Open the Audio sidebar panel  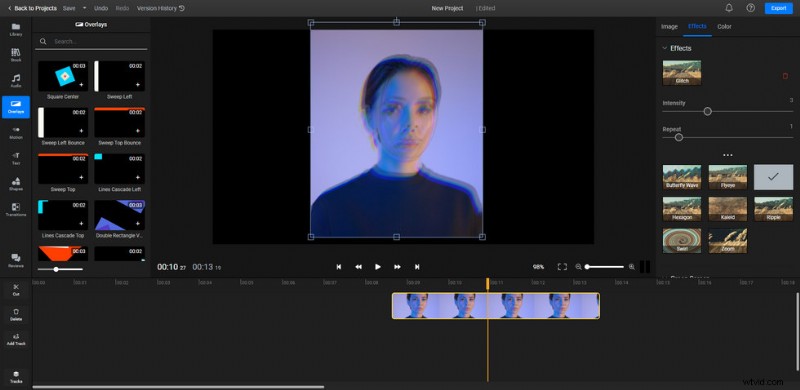(16, 81)
